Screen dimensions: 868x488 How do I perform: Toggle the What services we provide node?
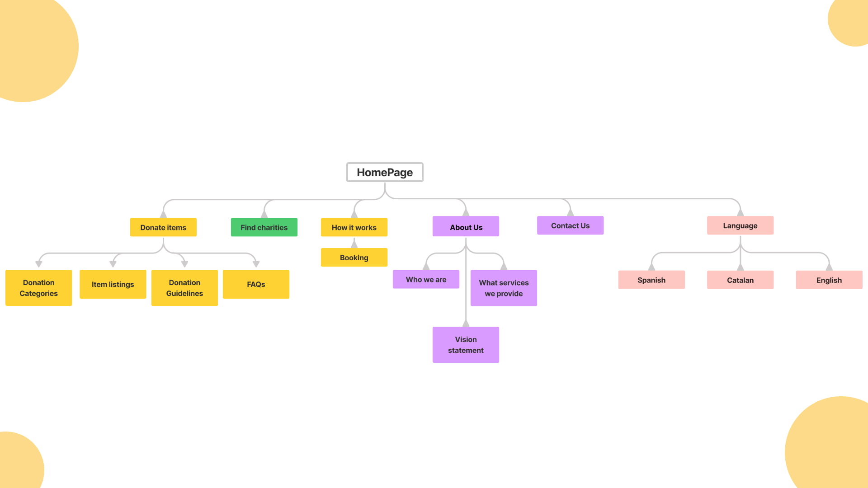[x=503, y=287]
